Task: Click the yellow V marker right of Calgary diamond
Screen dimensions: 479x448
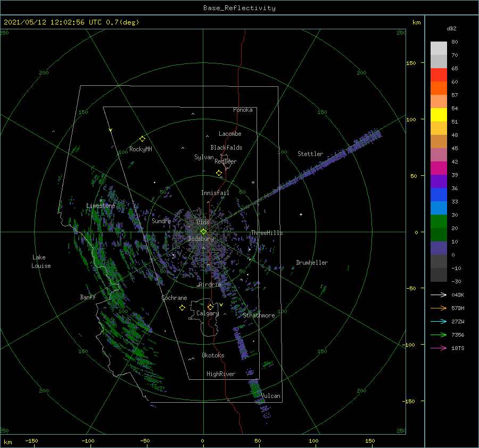Action: pyautogui.click(x=221, y=305)
